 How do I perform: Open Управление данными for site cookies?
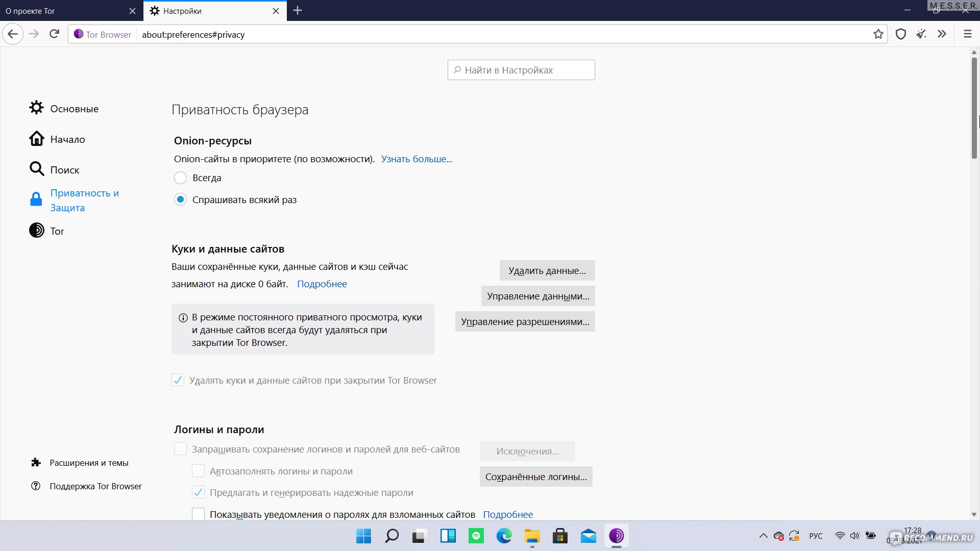[x=538, y=296]
